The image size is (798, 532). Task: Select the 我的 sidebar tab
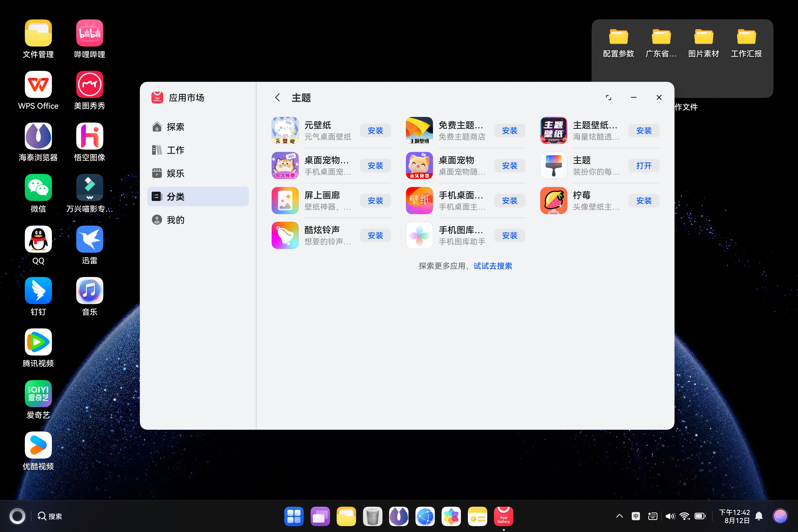tap(198, 220)
